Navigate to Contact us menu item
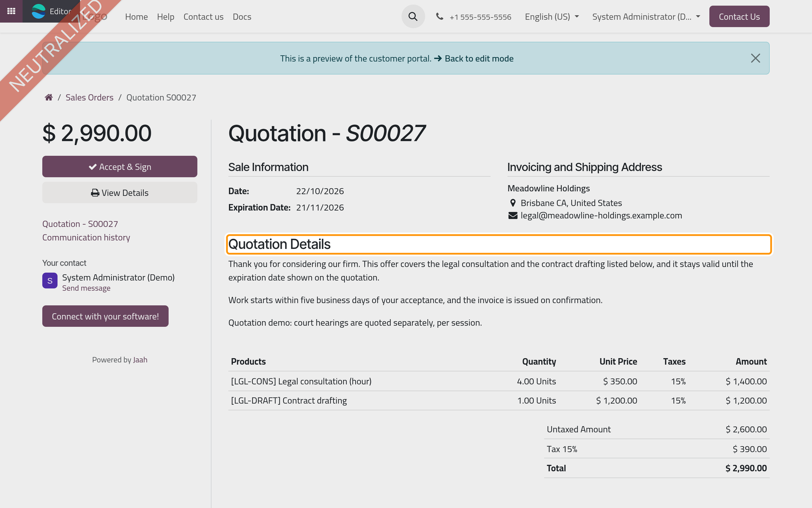The height and width of the screenshot is (508, 812). (203, 17)
